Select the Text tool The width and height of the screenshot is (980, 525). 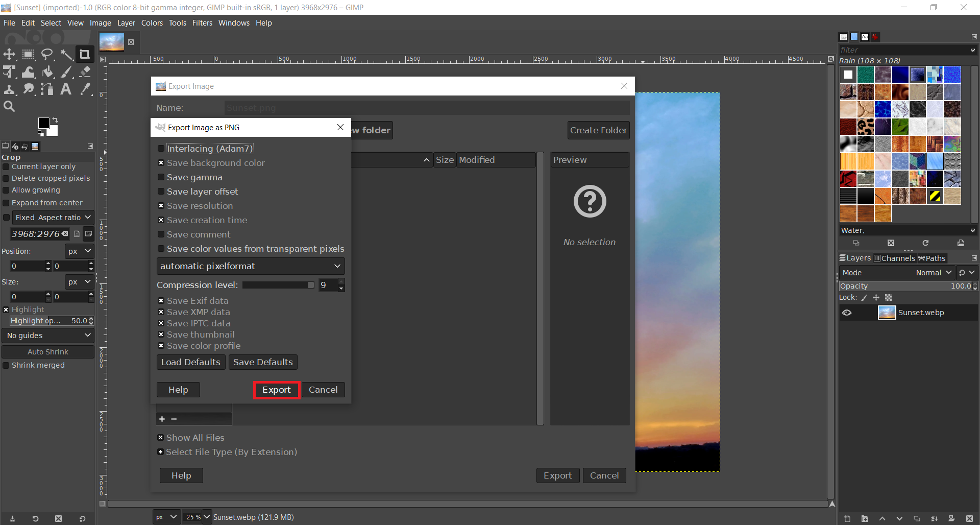pos(66,89)
